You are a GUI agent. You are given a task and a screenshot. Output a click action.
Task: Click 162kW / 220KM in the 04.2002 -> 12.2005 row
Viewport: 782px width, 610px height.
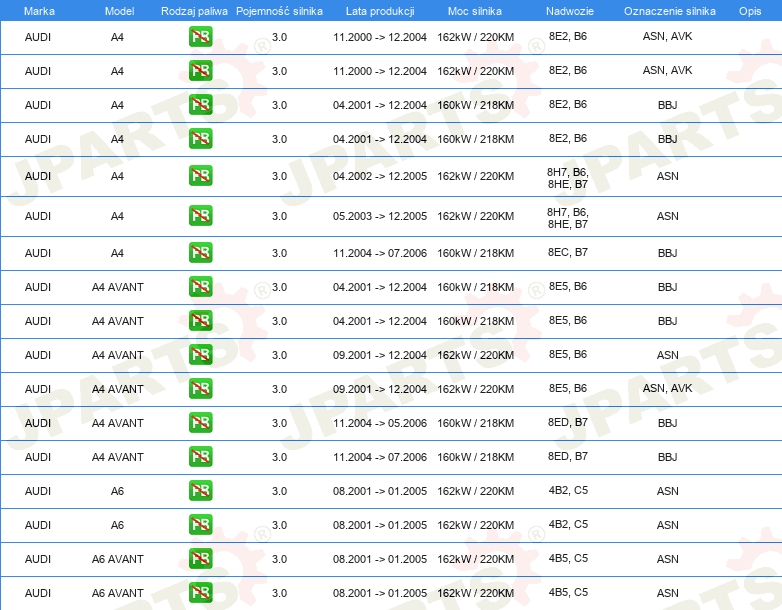tap(475, 176)
